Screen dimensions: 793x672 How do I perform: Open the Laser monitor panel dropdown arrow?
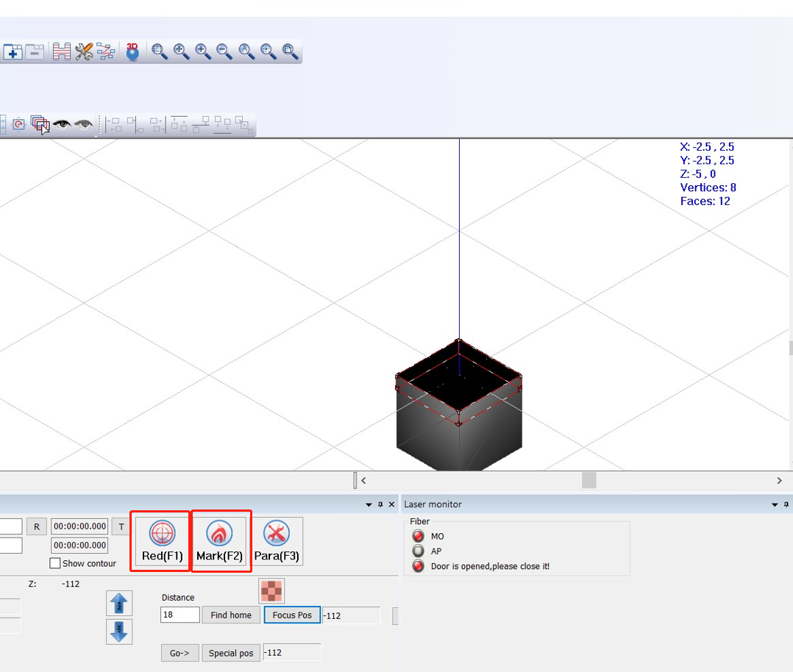pyautogui.click(x=775, y=504)
